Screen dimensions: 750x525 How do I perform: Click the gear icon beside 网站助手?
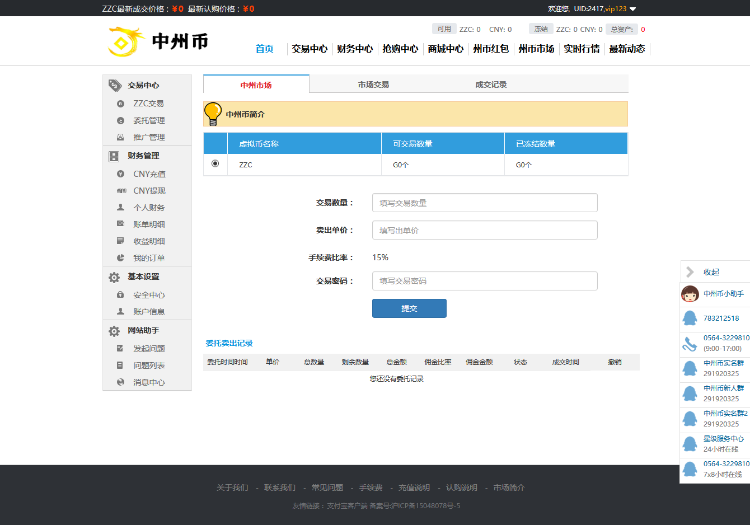click(114, 331)
